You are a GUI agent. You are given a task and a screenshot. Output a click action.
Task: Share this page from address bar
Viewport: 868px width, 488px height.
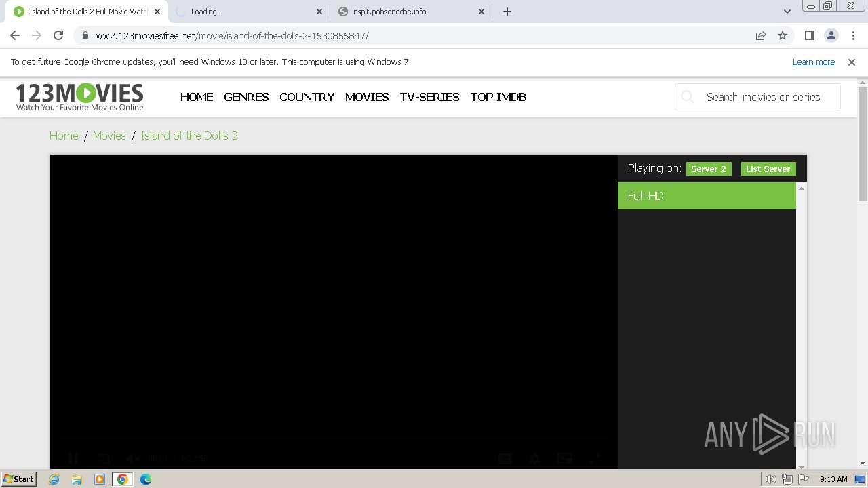(761, 35)
